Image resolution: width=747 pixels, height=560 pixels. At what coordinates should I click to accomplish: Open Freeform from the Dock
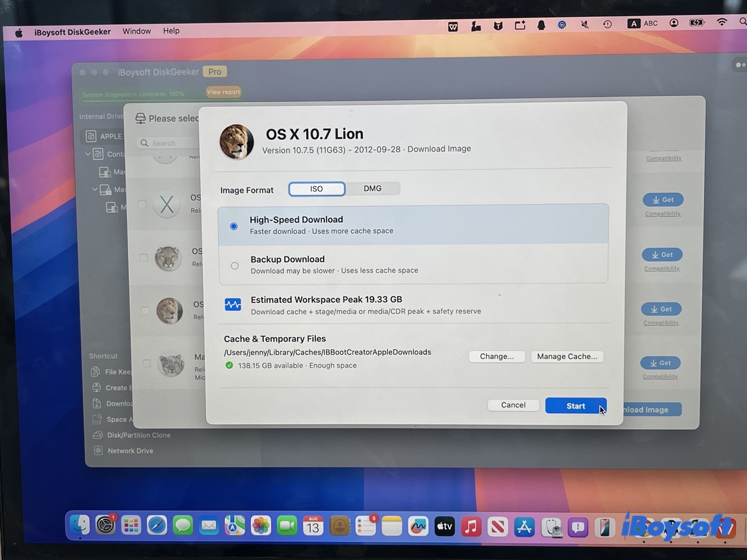pyautogui.click(x=418, y=527)
